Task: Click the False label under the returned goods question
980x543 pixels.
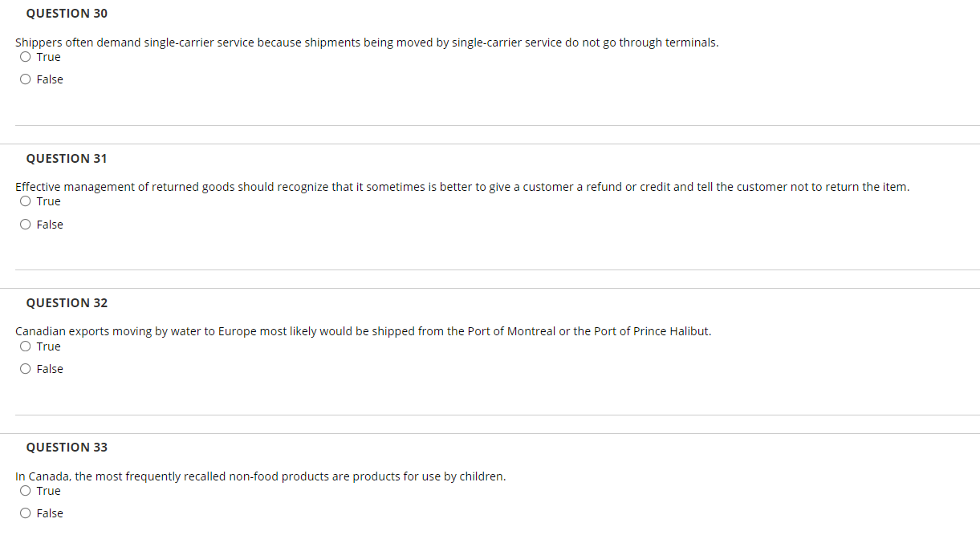Action: (x=50, y=224)
